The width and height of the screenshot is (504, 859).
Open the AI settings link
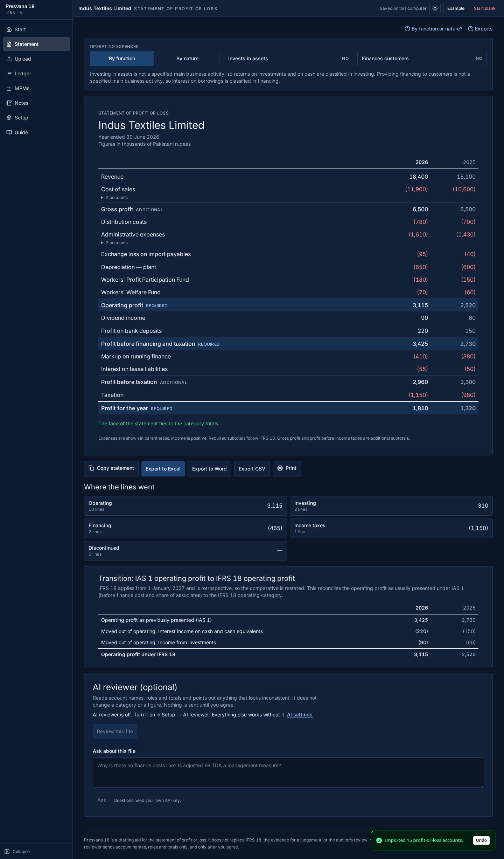pyautogui.click(x=300, y=715)
